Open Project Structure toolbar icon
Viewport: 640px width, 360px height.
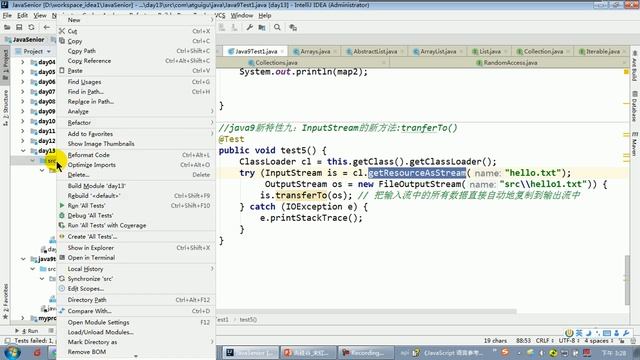[262, 27]
